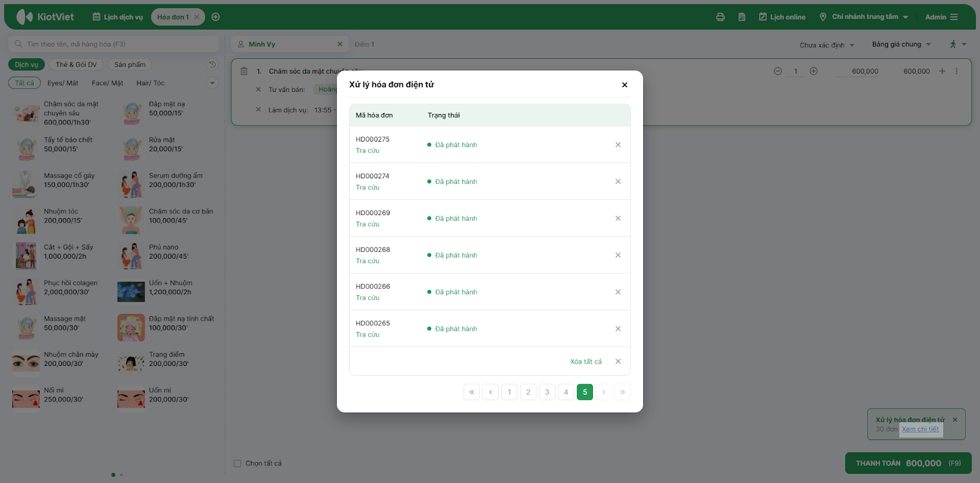Select the Dịch vụ category filter
980x483 pixels.
(x=26, y=64)
